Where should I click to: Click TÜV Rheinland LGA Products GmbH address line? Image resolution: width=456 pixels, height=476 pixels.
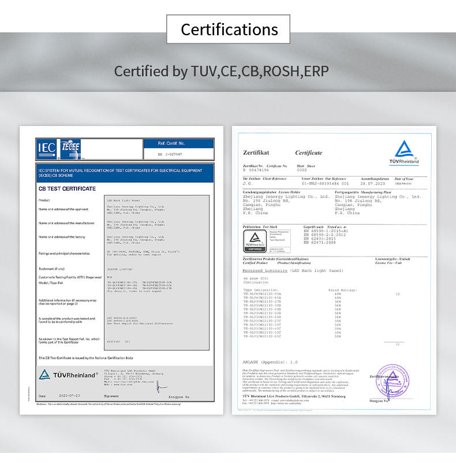(x=294, y=396)
